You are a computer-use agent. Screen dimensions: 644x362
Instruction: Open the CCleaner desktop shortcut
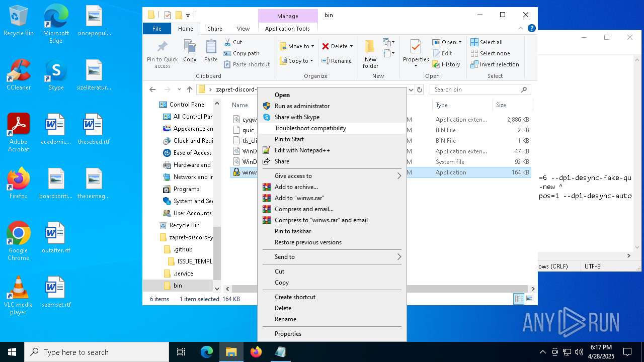[x=19, y=75]
